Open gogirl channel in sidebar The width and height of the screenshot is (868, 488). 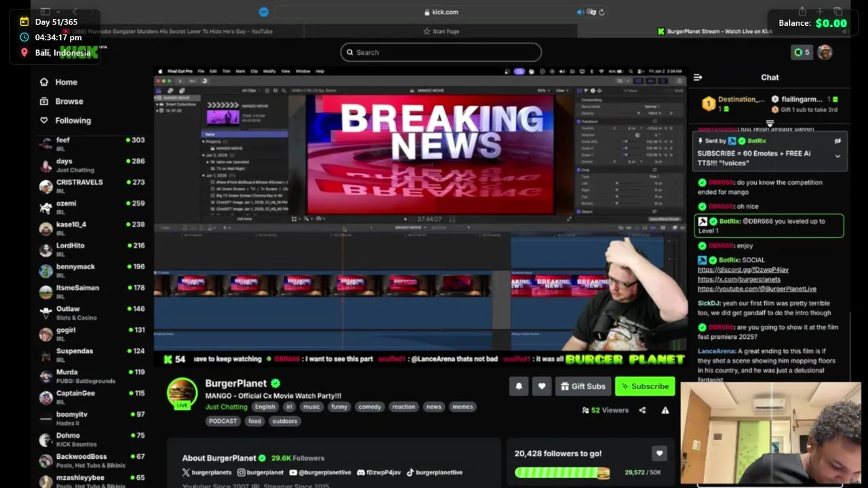pyautogui.click(x=92, y=333)
